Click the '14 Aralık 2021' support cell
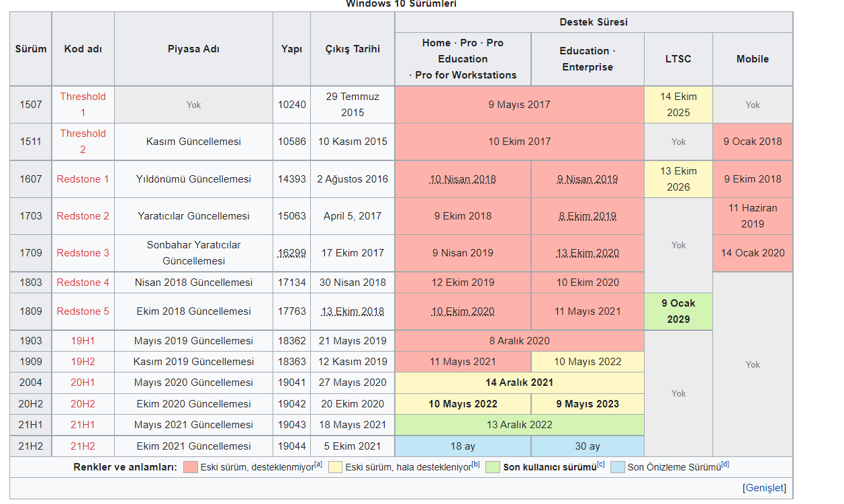This screenshot has height=504, width=844. tap(519, 383)
